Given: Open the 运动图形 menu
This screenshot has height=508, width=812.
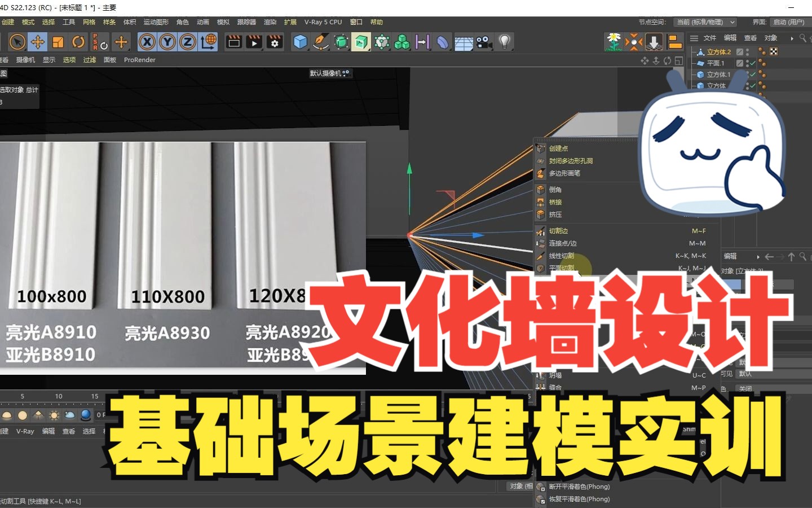Looking at the screenshot, I should pyautogui.click(x=156, y=22).
